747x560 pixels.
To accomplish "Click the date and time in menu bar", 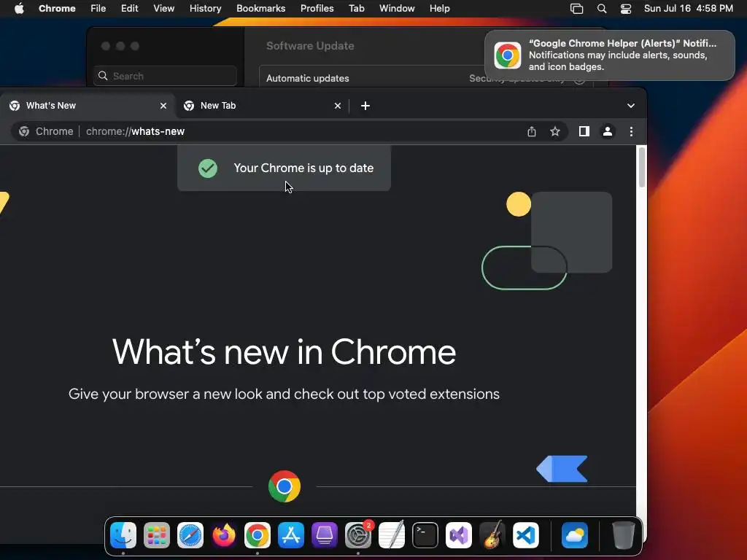I will click(x=689, y=9).
